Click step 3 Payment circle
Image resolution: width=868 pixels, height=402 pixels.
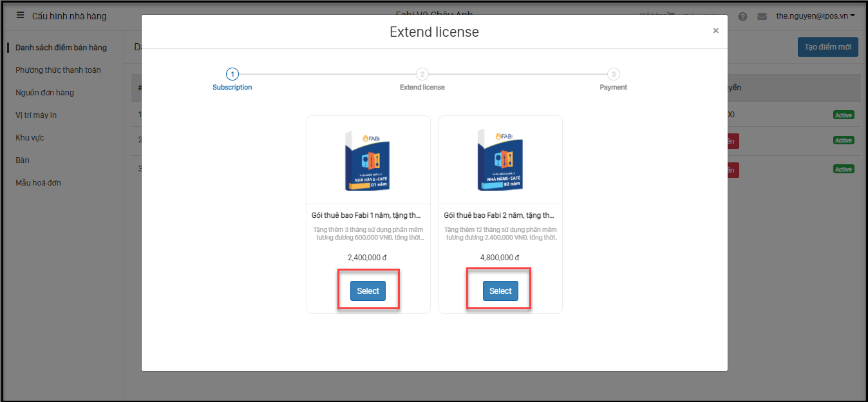pyautogui.click(x=614, y=74)
